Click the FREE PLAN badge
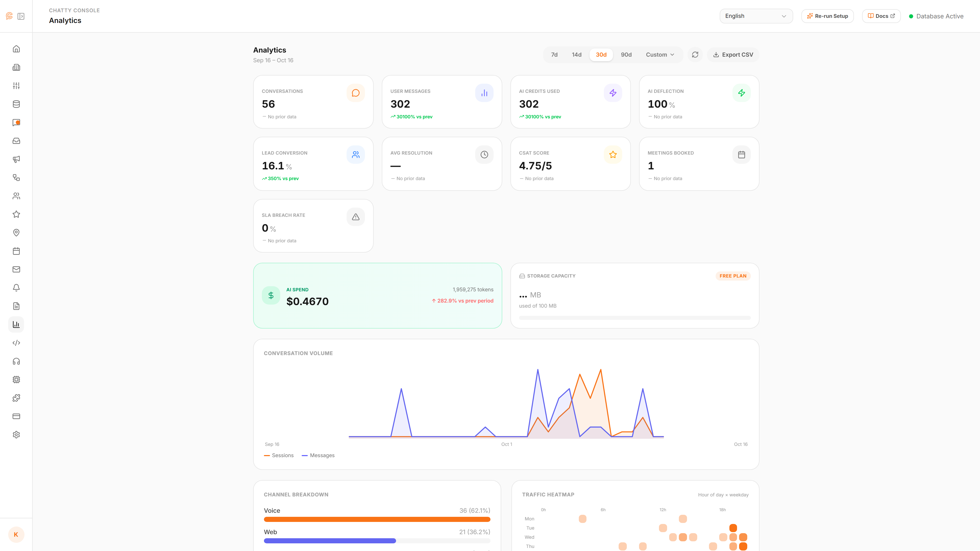The height and width of the screenshot is (551, 980). coord(733,276)
